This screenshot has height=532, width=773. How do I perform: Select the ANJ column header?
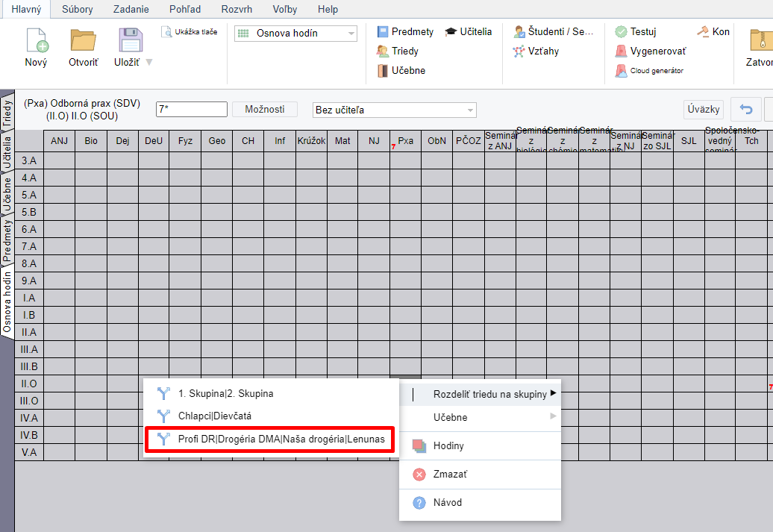click(x=59, y=141)
